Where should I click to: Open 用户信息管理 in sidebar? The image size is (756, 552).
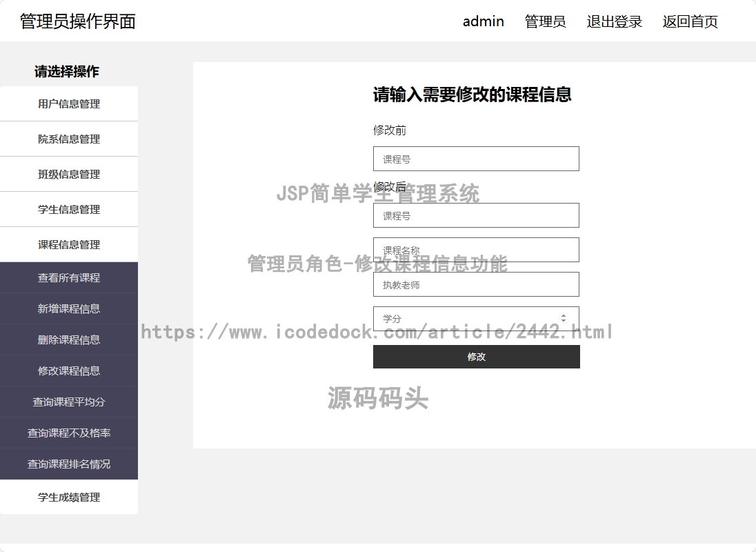[69, 103]
